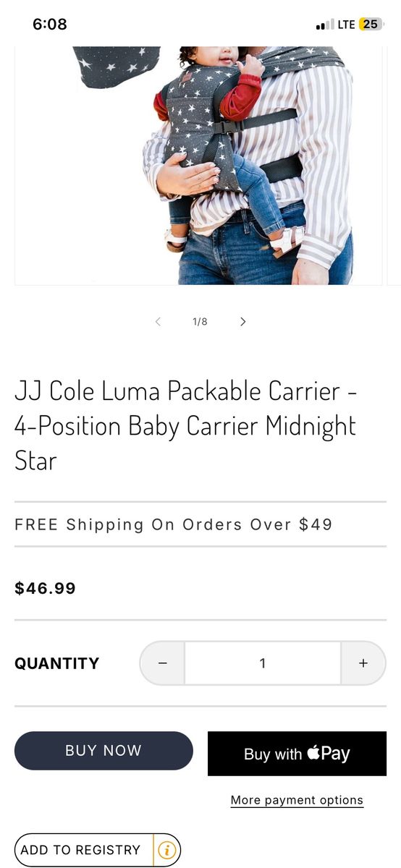The height and width of the screenshot is (868, 401).
Task: Tap the battery indicator in status bar
Action: 371,25
